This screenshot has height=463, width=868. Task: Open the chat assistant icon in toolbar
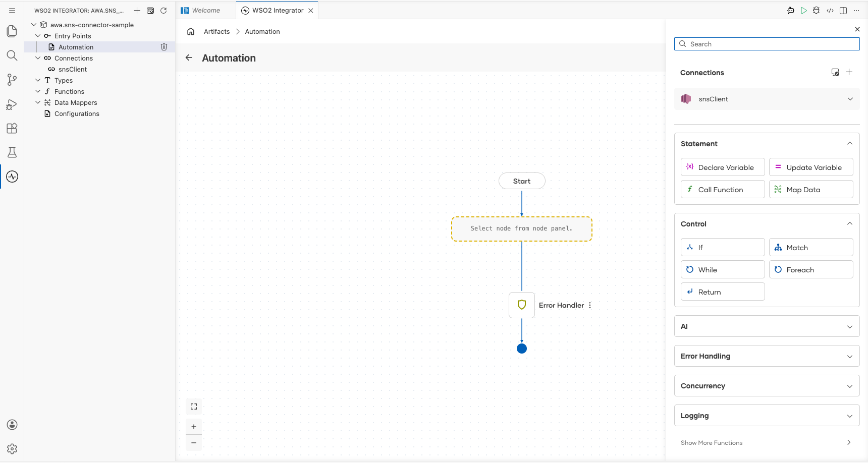pyautogui.click(x=791, y=10)
